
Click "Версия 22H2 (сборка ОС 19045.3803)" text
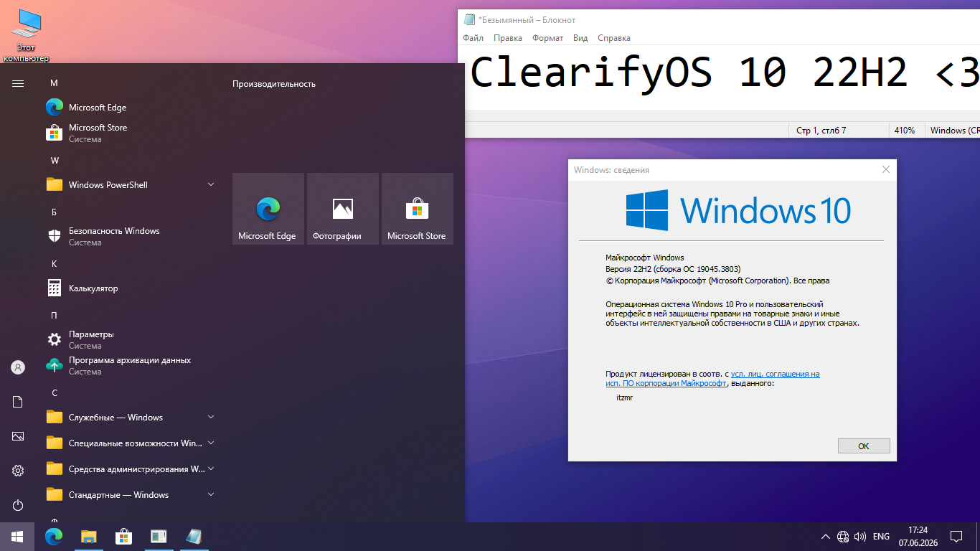[x=673, y=269]
